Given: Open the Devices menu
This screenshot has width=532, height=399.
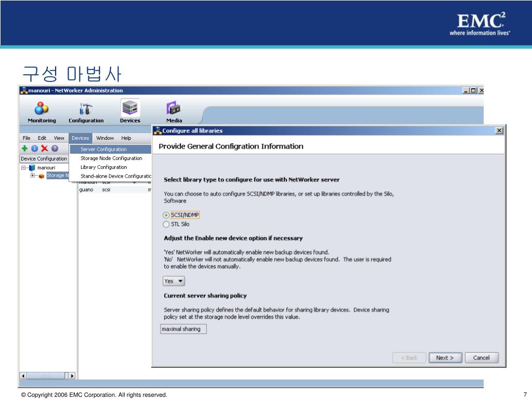Looking at the screenshot, I should (81, 138).
